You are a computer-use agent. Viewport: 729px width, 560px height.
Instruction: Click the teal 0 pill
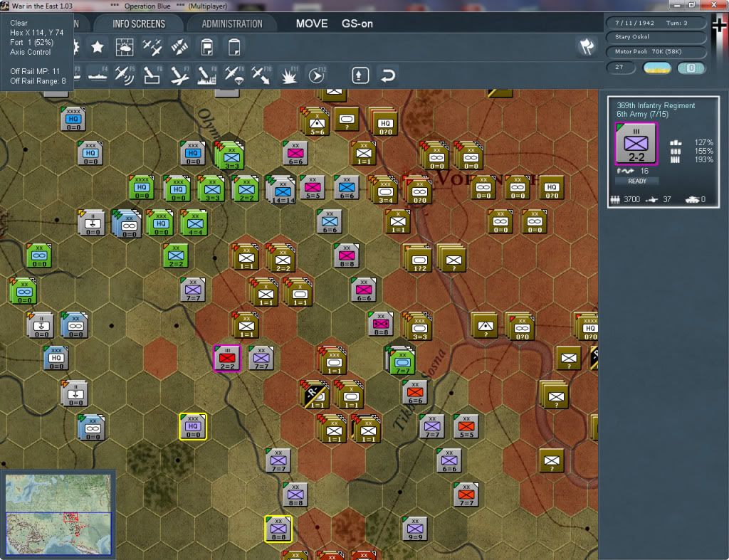(x=691, y=68)
